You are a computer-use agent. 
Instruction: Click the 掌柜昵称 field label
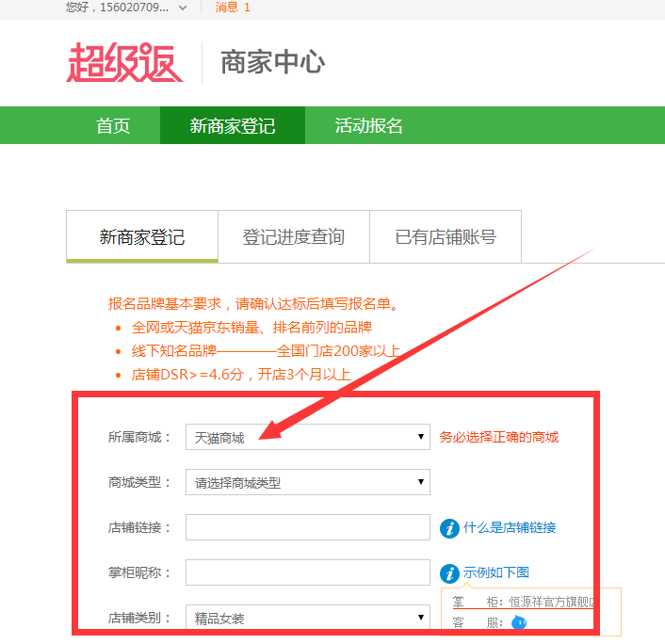click(x=139, y=572)
